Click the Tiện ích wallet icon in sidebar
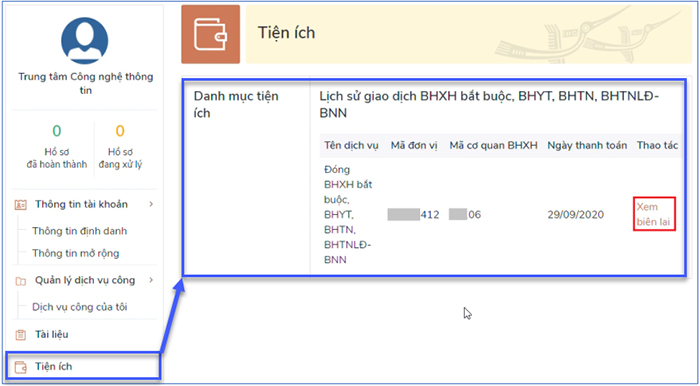700x386 pixels. click(x=21, y=367)
